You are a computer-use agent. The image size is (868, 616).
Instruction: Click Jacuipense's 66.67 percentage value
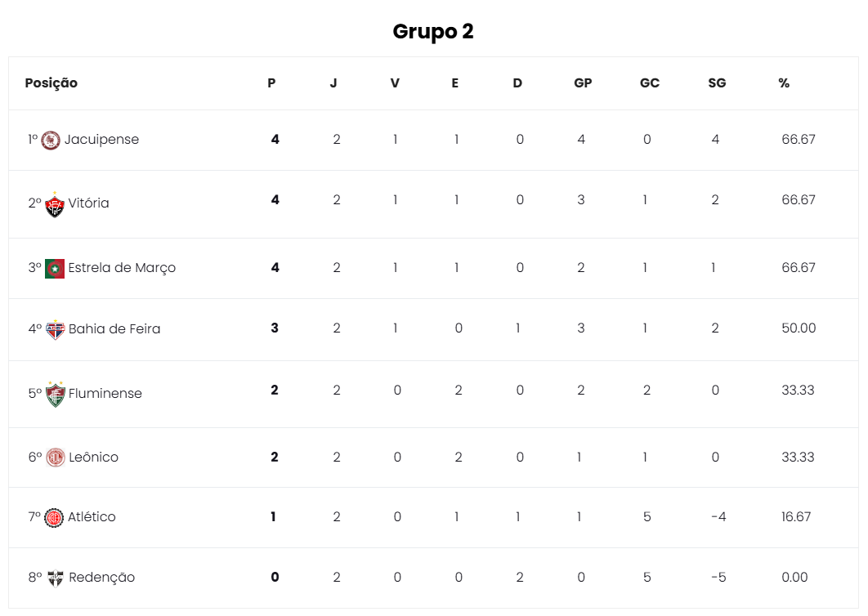tap(799, 140)
